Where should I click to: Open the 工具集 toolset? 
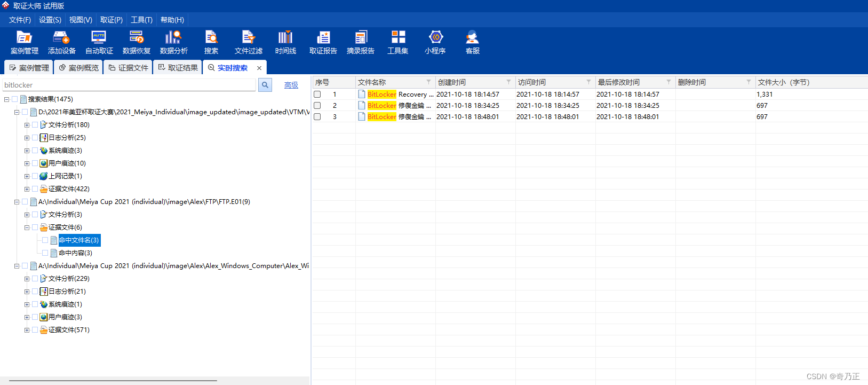click(398, 42)
